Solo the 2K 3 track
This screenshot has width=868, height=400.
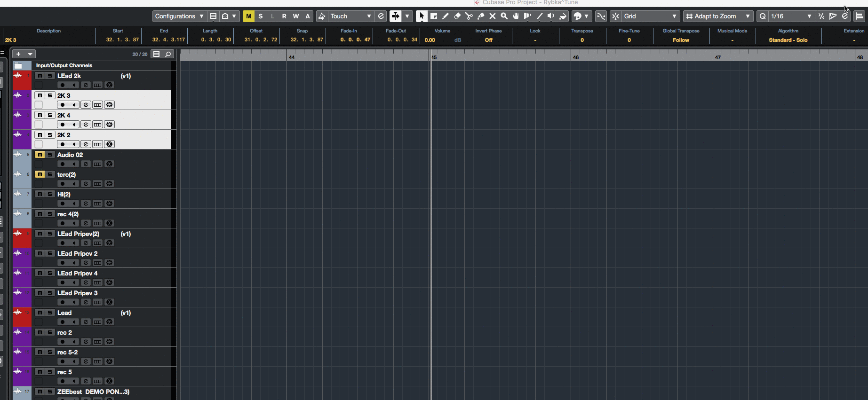[x=49, y=95]
